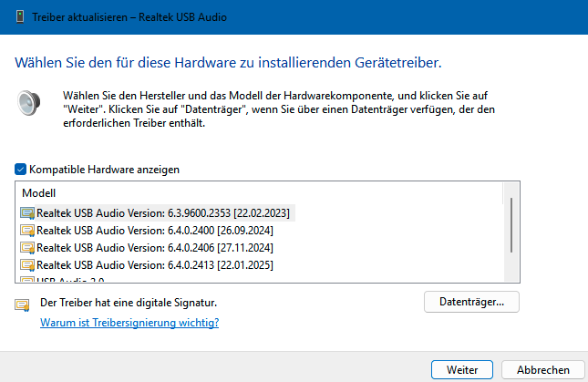Screen dimensions: 588x382
Task: Open Warum ist Treibersignierung wichtig link
Action: click(x=129, y=323)
